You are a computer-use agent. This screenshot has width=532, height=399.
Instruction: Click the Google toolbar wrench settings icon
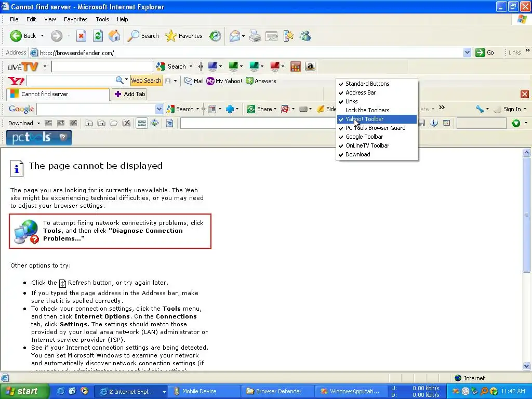pos(480,109)
